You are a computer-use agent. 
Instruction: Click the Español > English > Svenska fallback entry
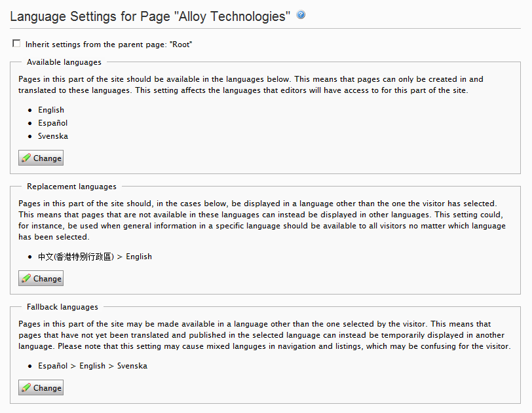pos(92,366)
